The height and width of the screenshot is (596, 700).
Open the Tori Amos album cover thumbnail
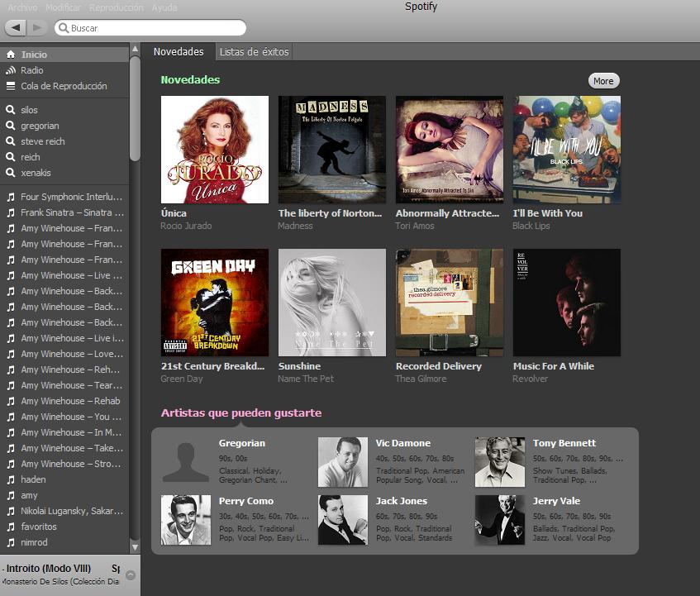pos(450,150)
